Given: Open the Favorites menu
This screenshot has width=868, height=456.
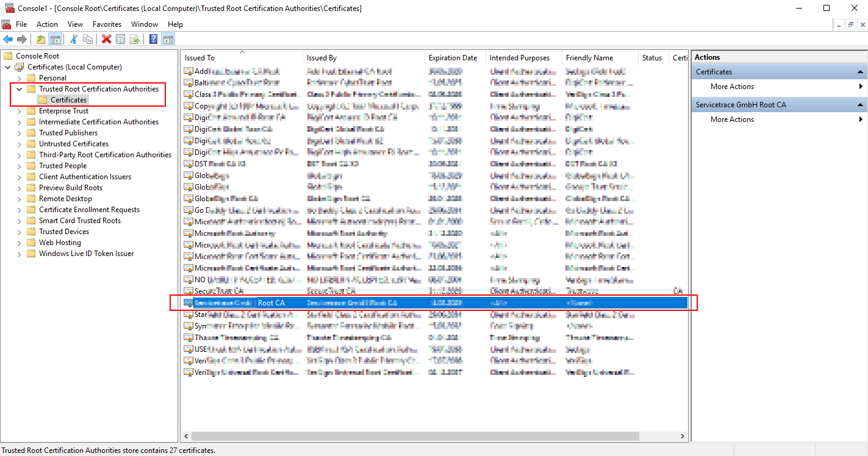Looking at the screenshot, I should point(107,24).
